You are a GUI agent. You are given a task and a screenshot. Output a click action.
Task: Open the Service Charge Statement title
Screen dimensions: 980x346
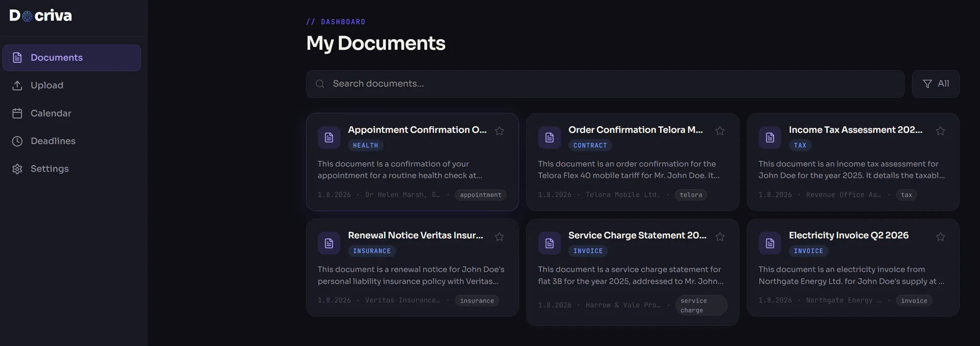pos(637,235)
